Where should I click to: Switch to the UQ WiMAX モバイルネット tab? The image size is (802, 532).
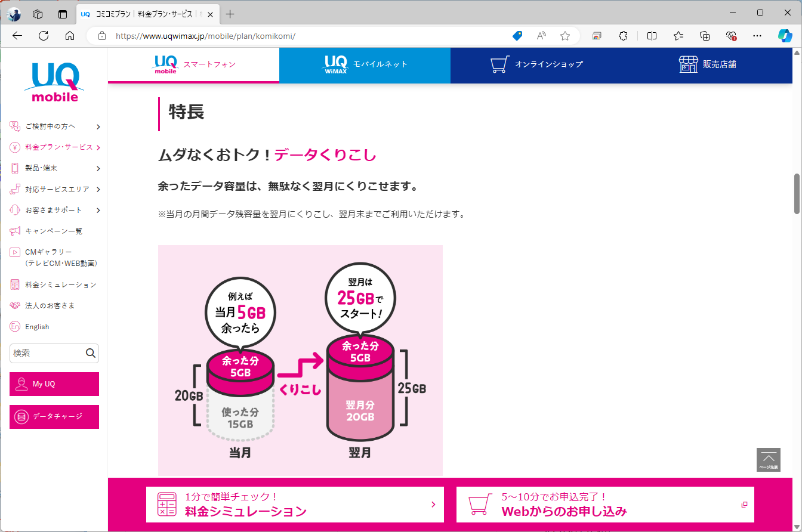[365, 64]
